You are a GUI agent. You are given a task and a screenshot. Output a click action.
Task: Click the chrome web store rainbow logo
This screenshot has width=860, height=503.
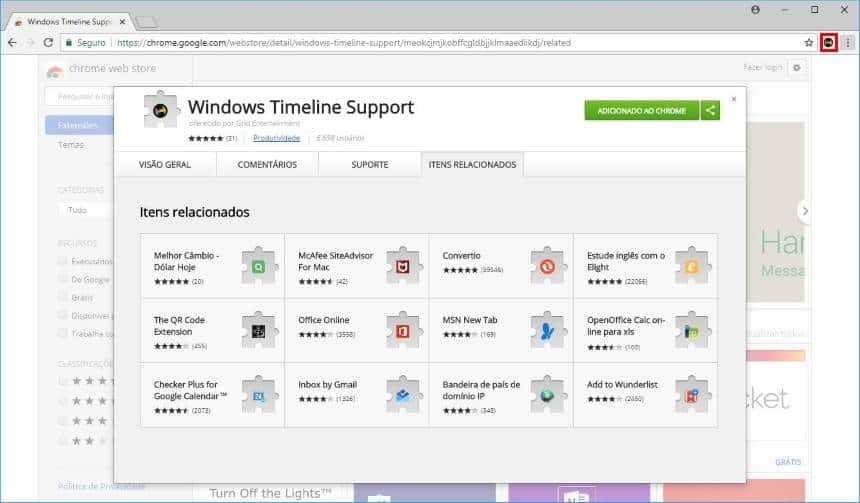coord(55,71)
